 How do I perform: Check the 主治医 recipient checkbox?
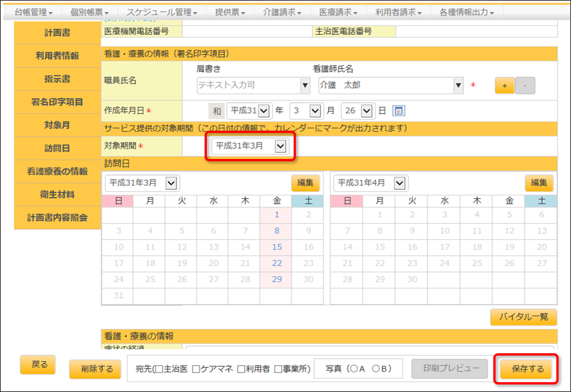[159, 369]
